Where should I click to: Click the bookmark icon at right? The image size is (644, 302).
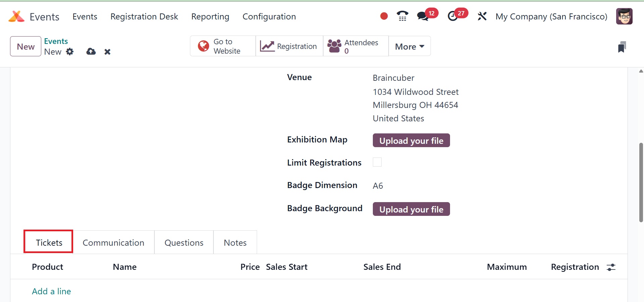(622, 47)
